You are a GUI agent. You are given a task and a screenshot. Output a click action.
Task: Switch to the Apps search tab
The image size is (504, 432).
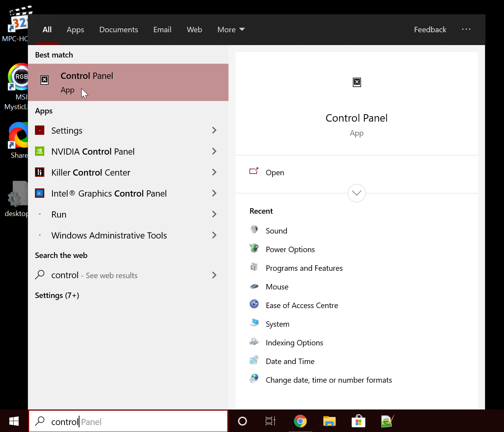[x=75, y=30]
